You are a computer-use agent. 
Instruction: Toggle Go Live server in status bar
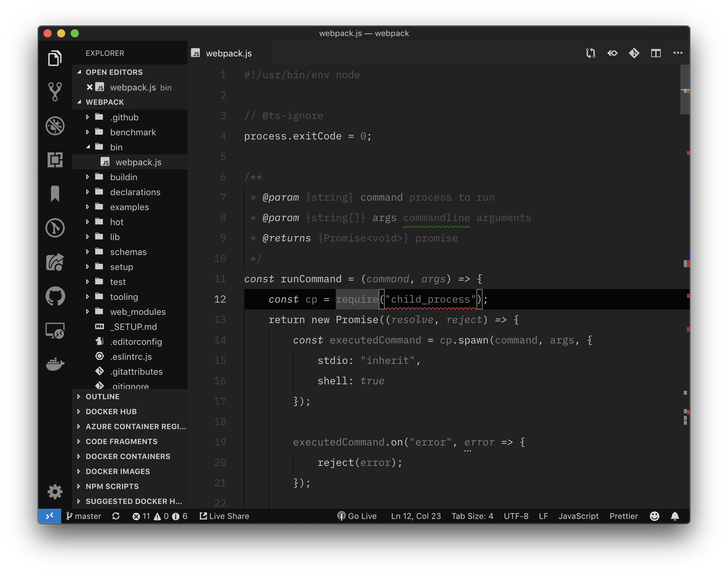[x=357, y=516]
